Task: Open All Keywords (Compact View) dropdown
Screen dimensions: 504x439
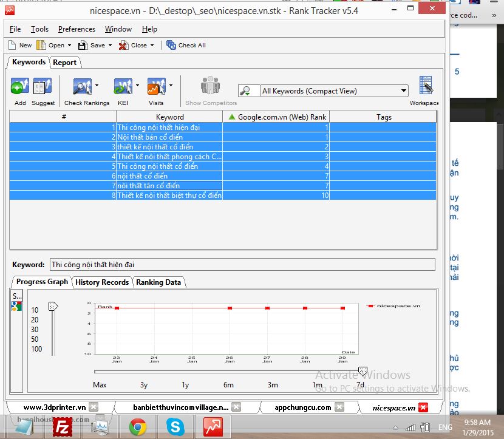Action: [334, 91]
